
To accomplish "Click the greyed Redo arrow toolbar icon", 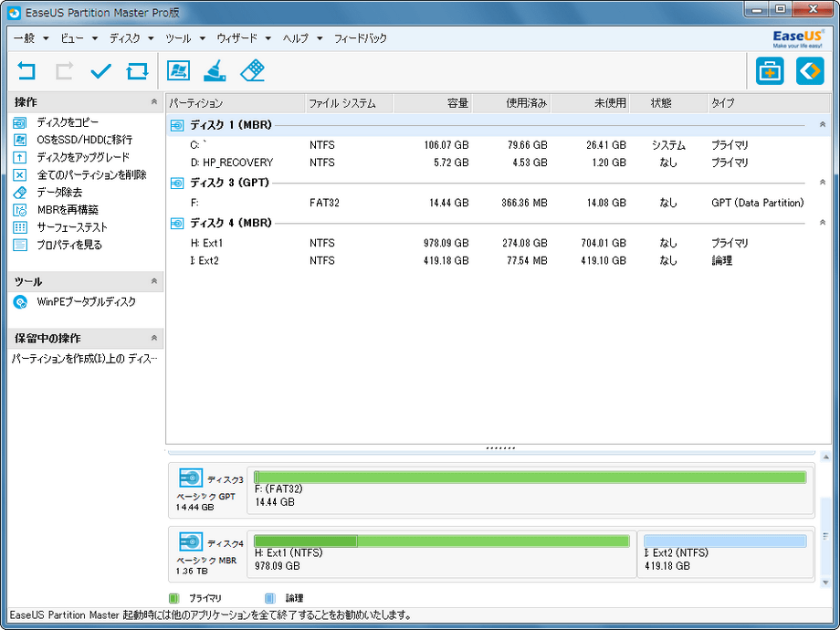I will coord(64,70).
